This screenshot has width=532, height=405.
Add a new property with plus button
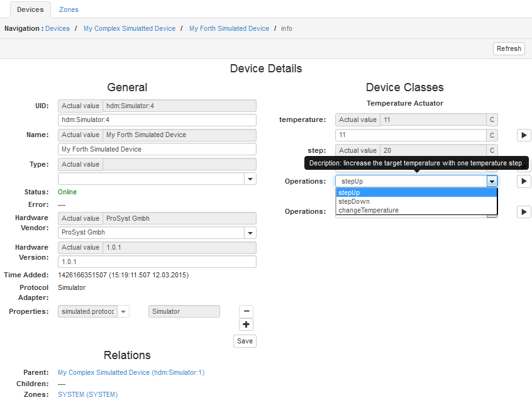[x=247, y=325]
